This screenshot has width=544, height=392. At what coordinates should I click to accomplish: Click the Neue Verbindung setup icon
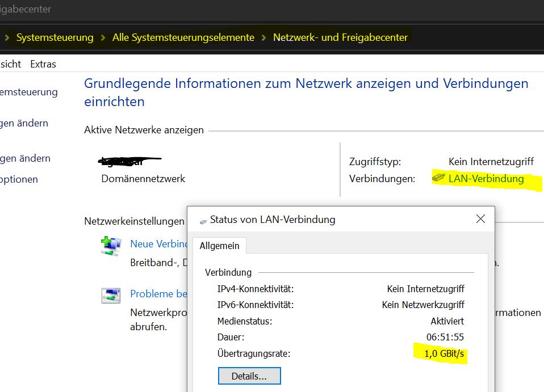(x=111, y=246)
